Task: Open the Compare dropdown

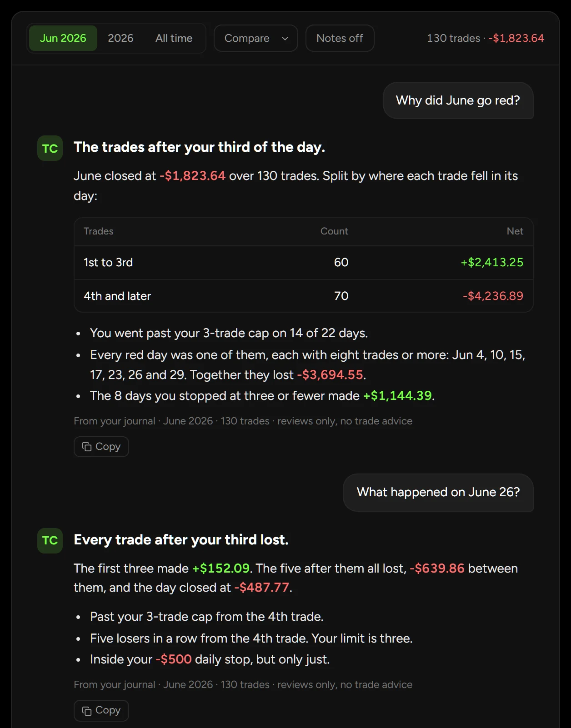Action: [255, 38]
